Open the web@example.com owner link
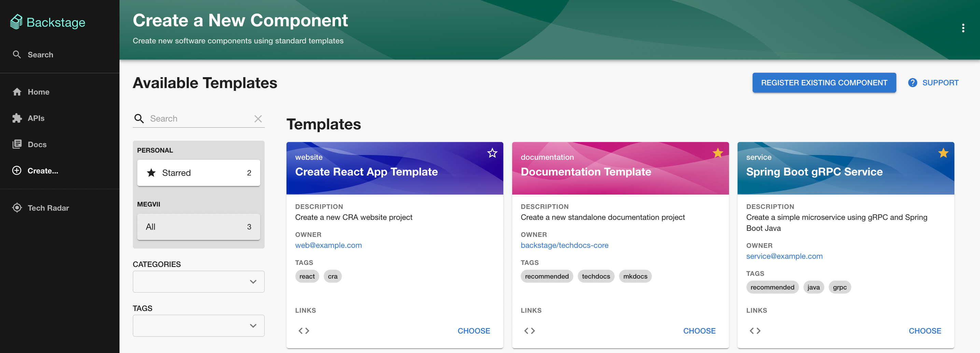 [x=328, y=245]
